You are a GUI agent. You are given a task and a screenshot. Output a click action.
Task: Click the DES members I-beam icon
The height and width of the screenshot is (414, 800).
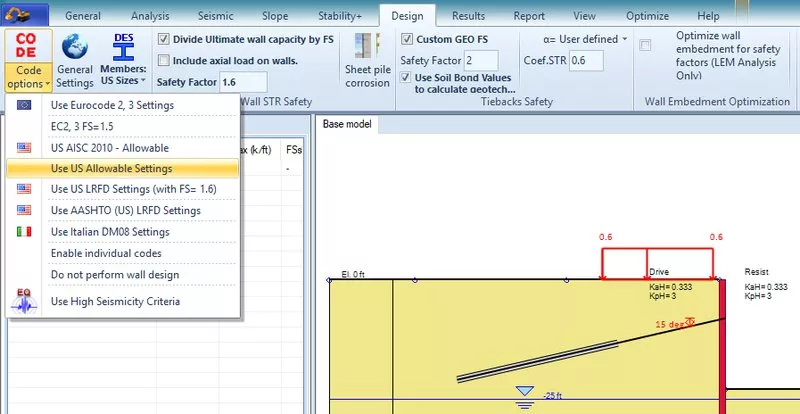pos(123,47)
